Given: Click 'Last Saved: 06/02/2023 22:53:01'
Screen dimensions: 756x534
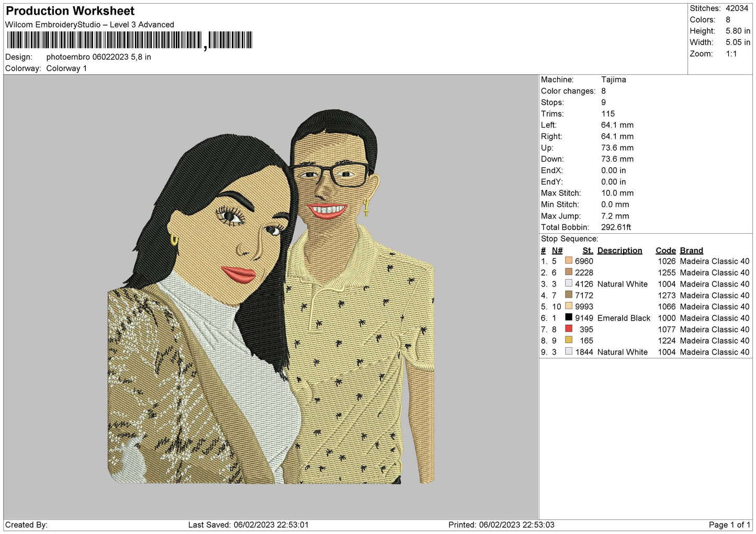Looking at the screenshot, I should [249, 525].
